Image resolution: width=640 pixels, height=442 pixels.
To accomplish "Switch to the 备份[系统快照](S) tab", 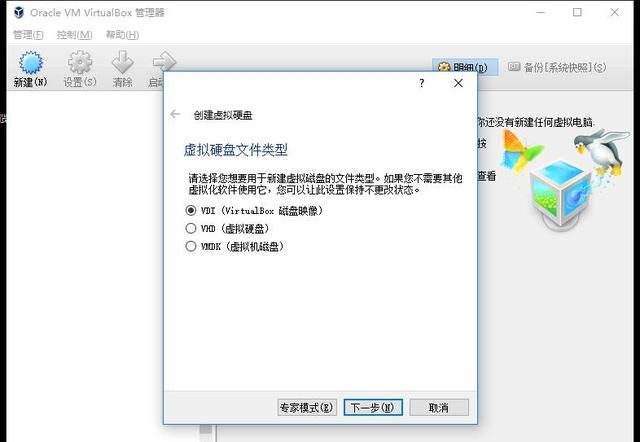I will 557,67.
